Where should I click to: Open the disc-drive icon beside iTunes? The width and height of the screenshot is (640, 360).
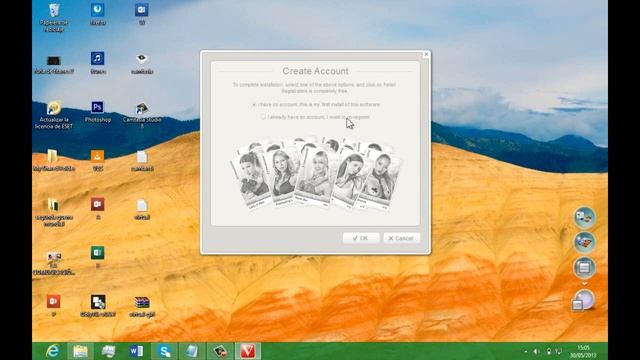(142, 63)
